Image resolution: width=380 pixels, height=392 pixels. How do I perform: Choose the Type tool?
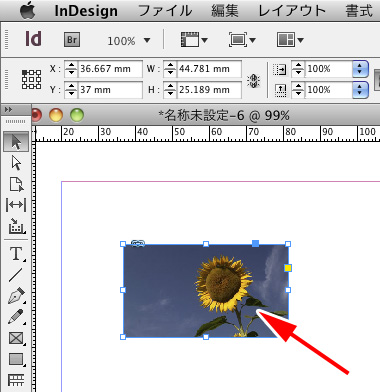[16, 254]
